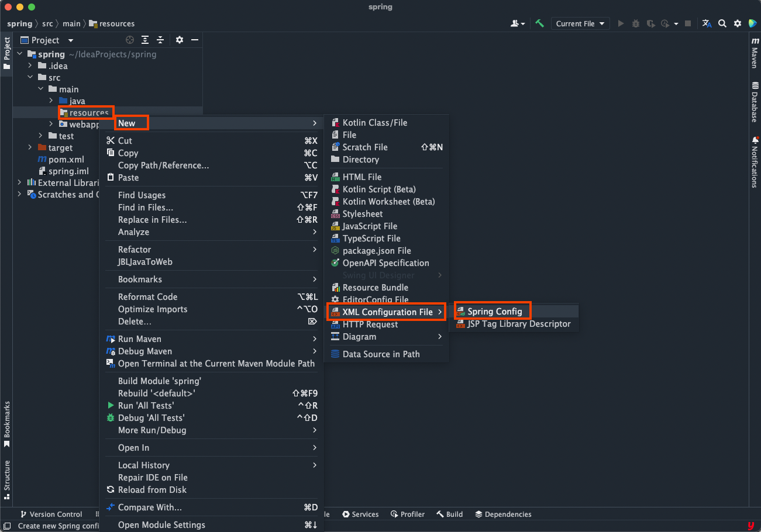Open dropdown arrow next to Profile icon
The height and width of the screenshot is (532, 761).
[x=676, y=24]
